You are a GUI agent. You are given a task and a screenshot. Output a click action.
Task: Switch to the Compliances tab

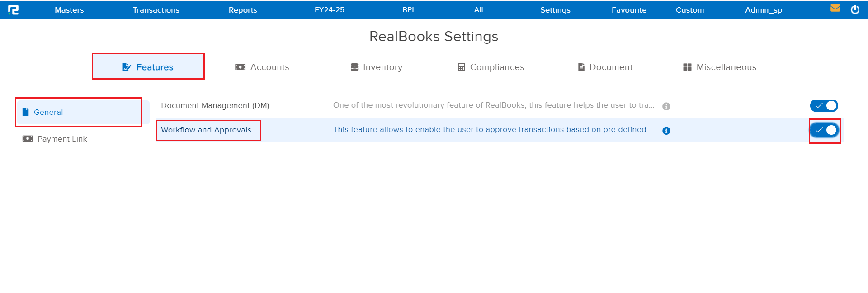tap(491, 67)
